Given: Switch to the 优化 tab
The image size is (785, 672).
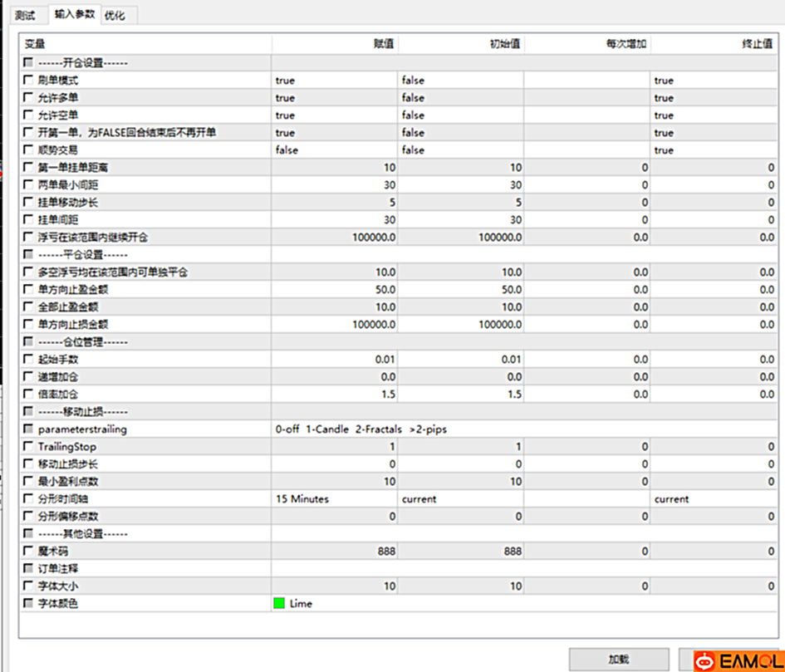Looking at the screenshot, I should click(115, 15).
